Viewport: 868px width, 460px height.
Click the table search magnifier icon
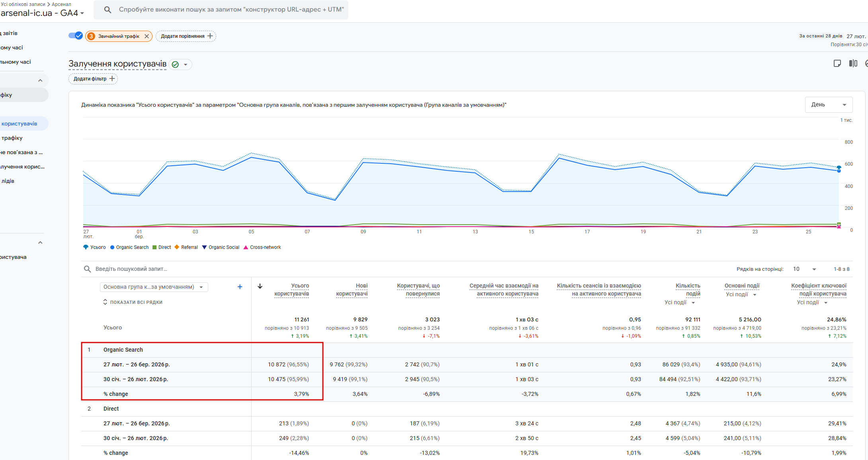coord(87,269)
